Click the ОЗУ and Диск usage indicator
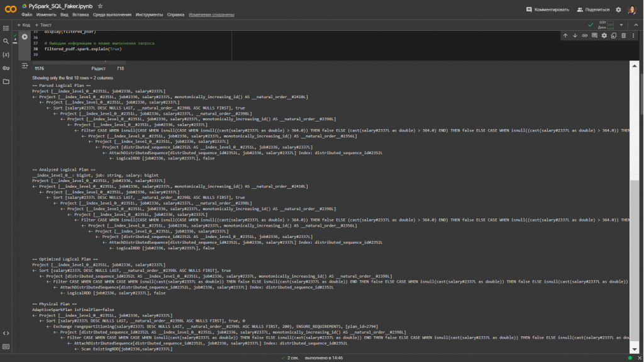Image resolution: width=644 pixels, height=362 pixels. point(606,25)
